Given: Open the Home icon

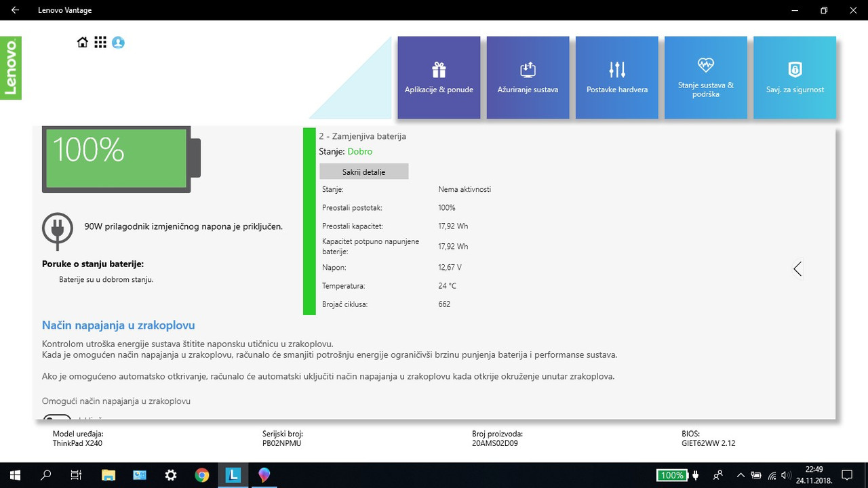Looking at the screenshot, I should tap(83, 42).
